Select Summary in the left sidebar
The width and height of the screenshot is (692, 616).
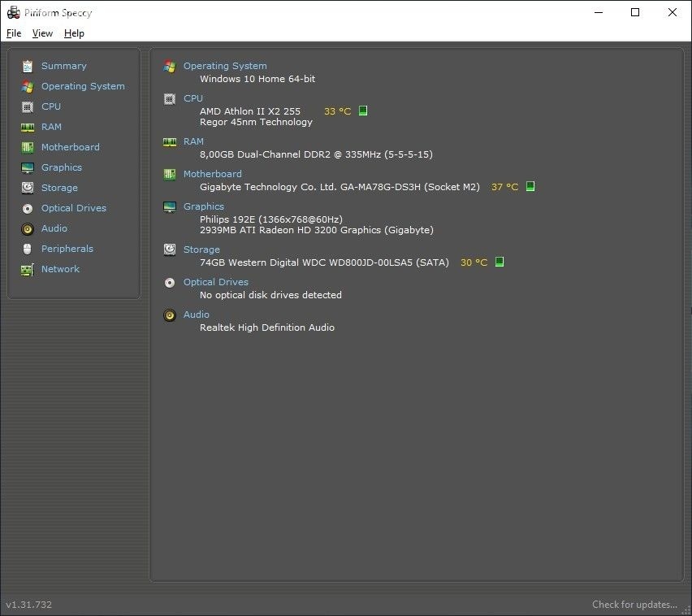[x=63, y=66]
